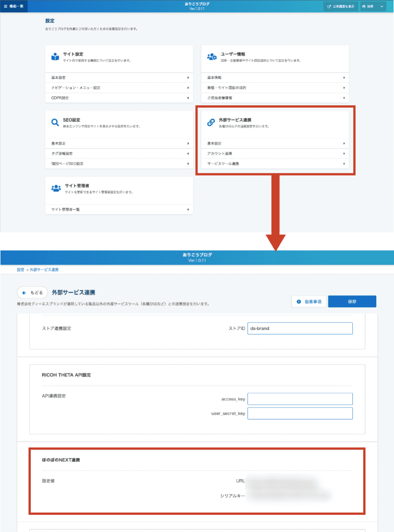
Task: Open アカウント連携 settings row
Action: coord(275,154)
